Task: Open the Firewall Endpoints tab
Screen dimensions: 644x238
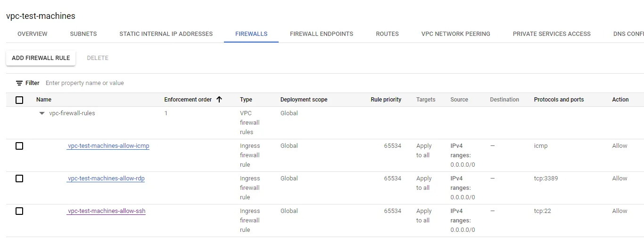Action: (322, 34)
